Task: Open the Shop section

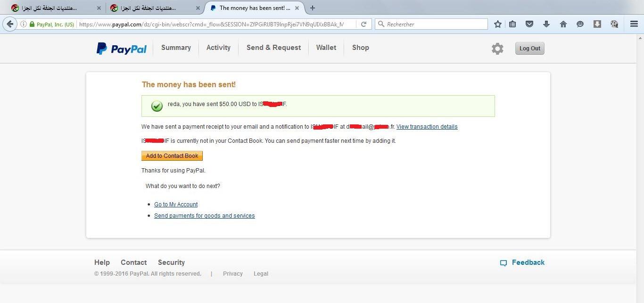Action: [361, 48]
